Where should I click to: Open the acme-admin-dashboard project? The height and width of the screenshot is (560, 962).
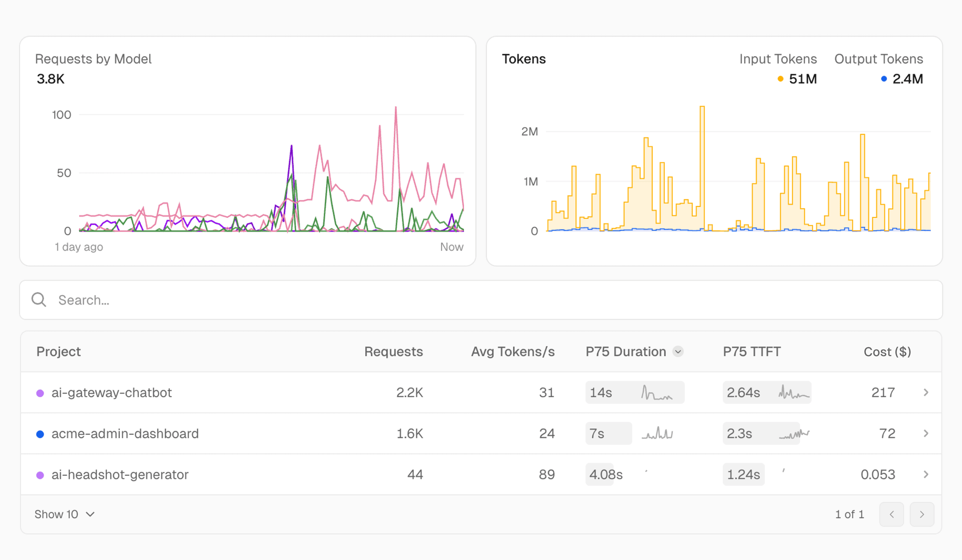125,433
